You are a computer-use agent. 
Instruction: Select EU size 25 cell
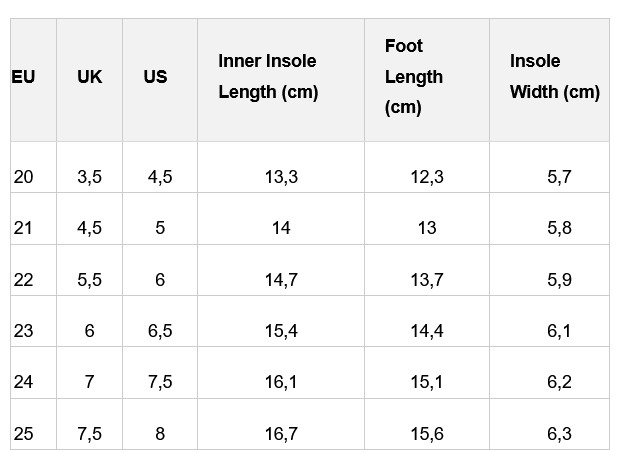tap(24, 434)
